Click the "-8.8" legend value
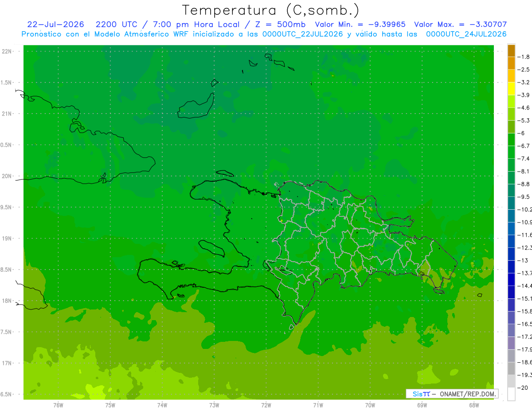Screen dimensions: 532x411 [x=524, y=184]
